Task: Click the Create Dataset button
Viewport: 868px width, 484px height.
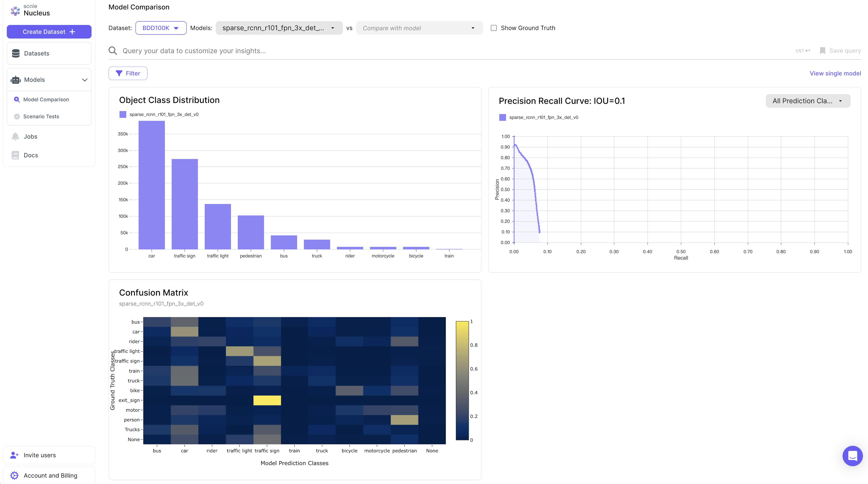Action: point(49,32)
